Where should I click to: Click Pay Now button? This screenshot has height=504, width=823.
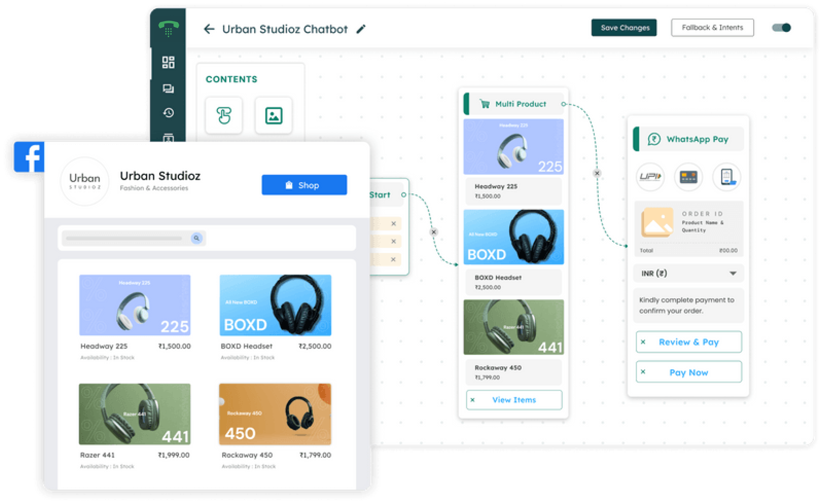(689, 372)
